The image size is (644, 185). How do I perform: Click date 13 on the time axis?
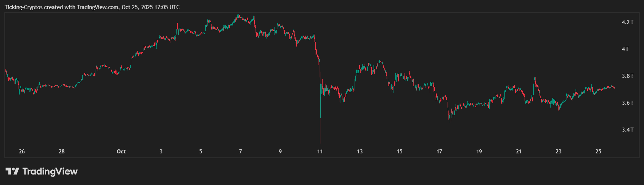tap(360, 152)
